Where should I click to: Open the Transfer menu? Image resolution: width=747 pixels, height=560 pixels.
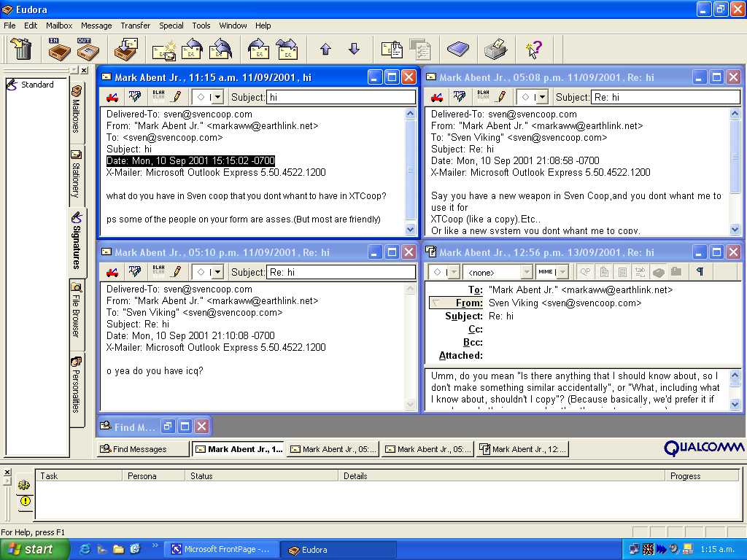pos(135,26)
